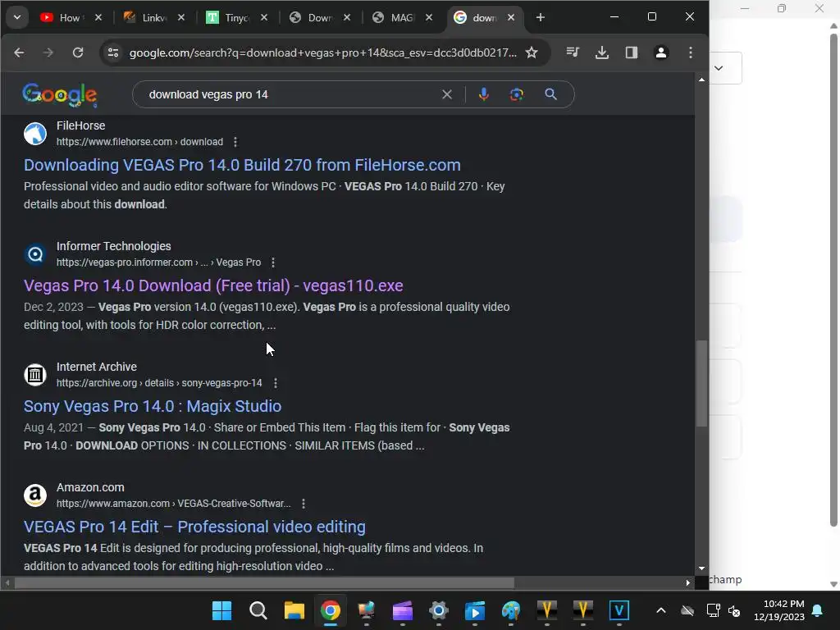Click the forward navigation arrow
The height and width of the screenshot is (630, 840).
pos(48,52)
